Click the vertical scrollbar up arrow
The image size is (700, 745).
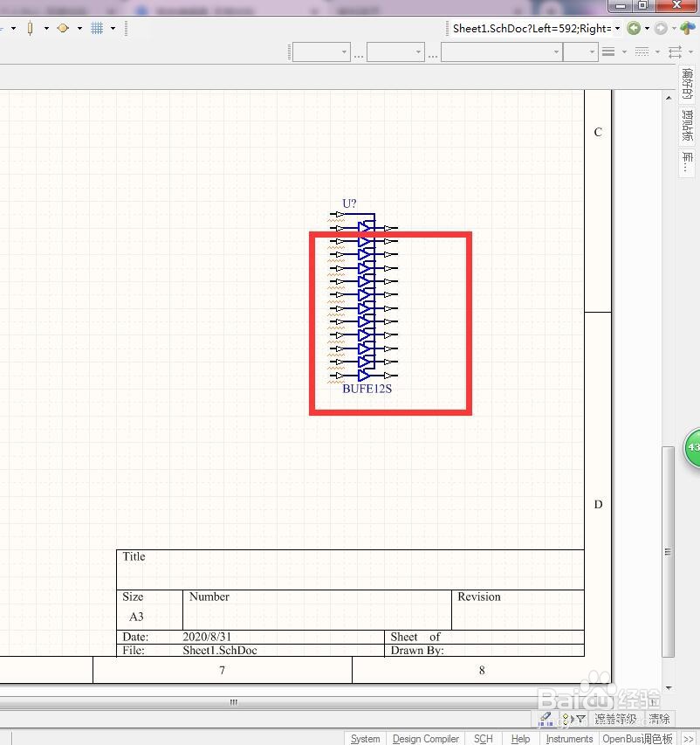669,98
